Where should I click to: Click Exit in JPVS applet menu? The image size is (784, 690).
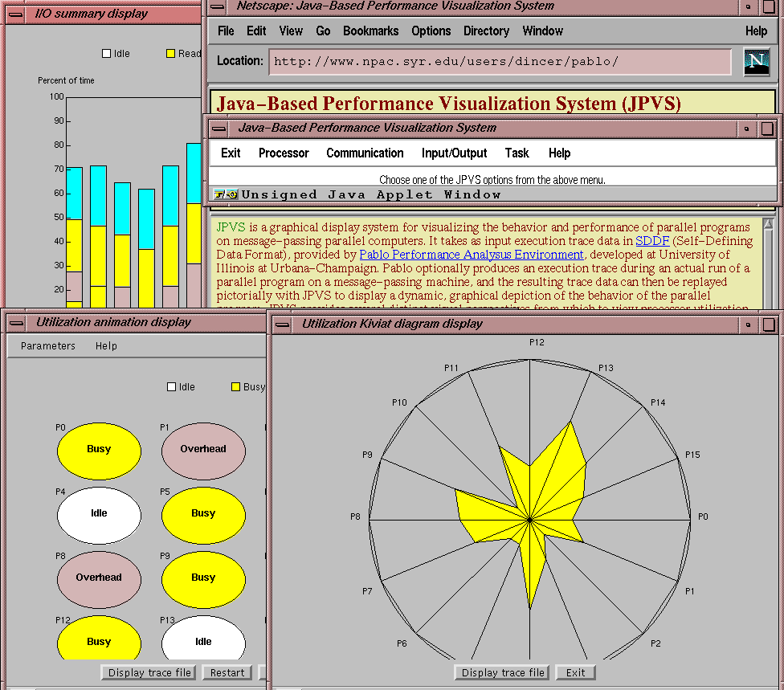[x=231, y=153]
